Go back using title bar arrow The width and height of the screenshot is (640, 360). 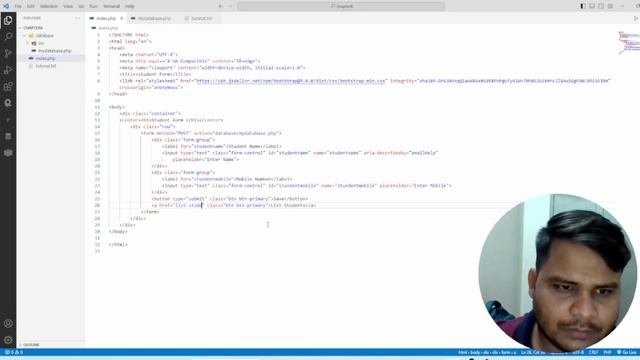(220, 6)
